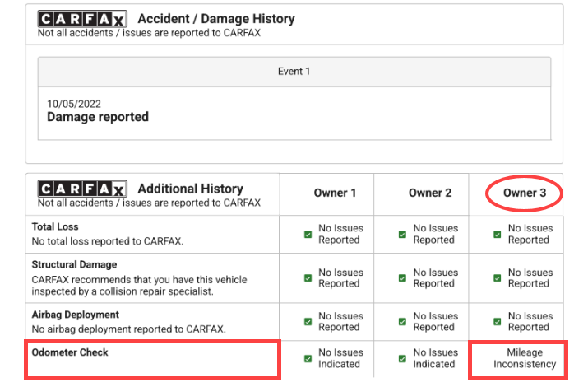
Task: Click the Additional History heading
Action: coord(191,189)
